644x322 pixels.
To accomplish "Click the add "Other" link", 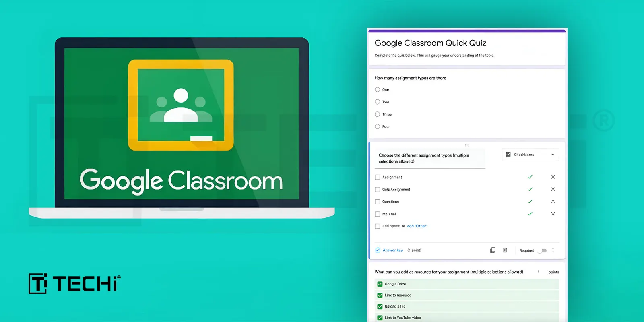I will point(417,226).
